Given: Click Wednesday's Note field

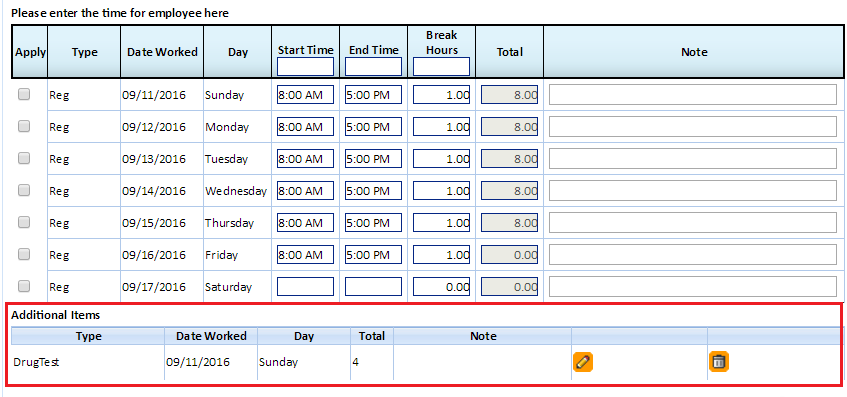Looking at the screenshot, I should [693, 190].
